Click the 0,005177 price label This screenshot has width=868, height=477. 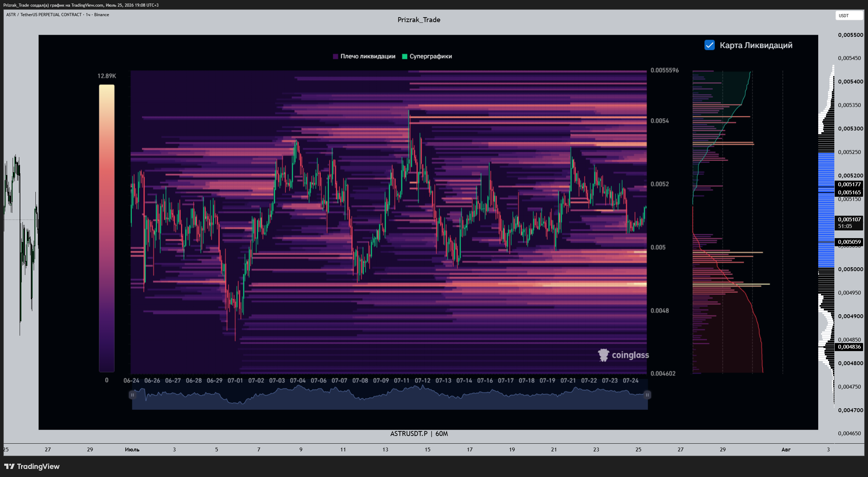coord(849,184)
